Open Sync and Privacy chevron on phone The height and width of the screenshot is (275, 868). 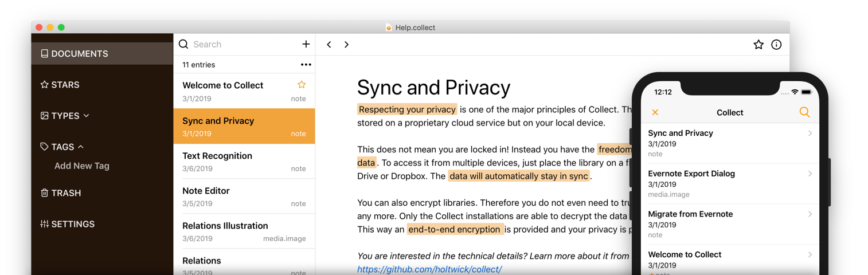[x=810, y=133]
